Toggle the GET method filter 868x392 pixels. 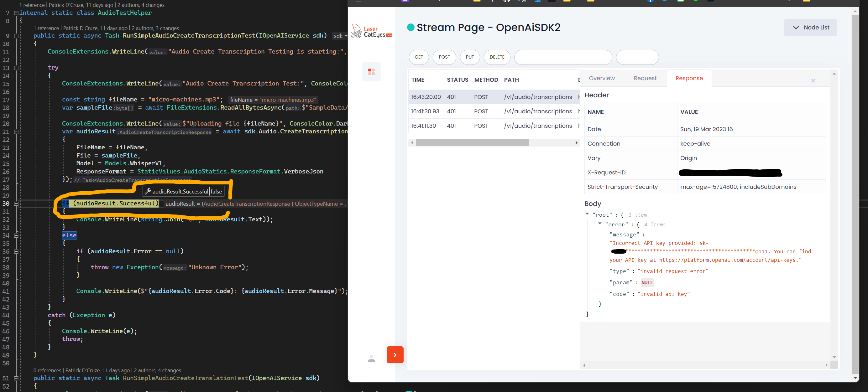pyautogui.click(x=419, y=57)
